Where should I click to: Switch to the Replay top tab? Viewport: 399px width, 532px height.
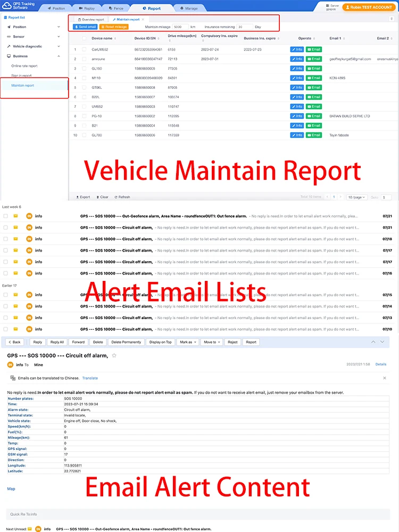tap(87, 8)
